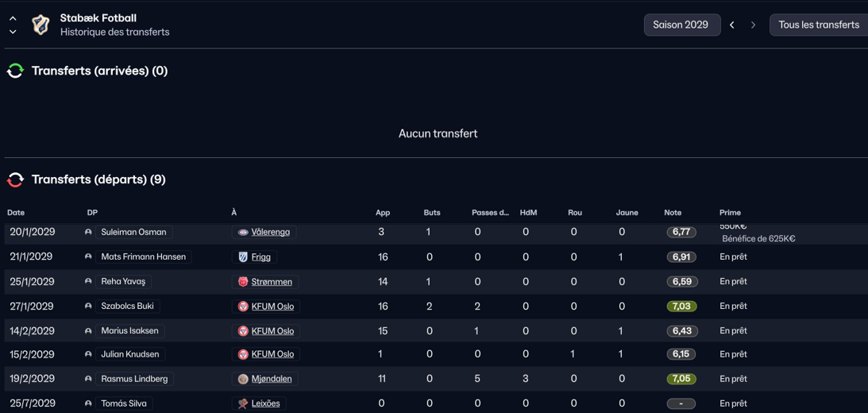Screen dimensions: 868x413
Task: Click the Vålerenga club badge icon
Action: (243, 233)
